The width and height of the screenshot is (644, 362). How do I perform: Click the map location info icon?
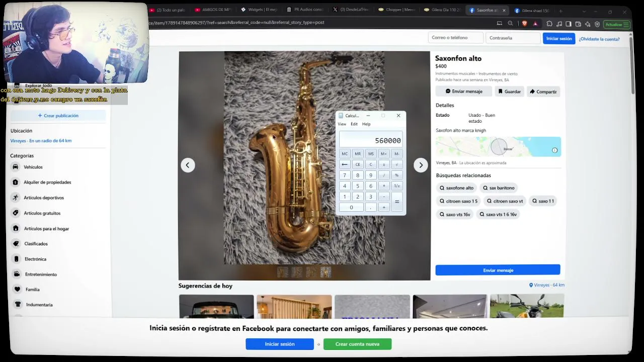click(554, 150)
